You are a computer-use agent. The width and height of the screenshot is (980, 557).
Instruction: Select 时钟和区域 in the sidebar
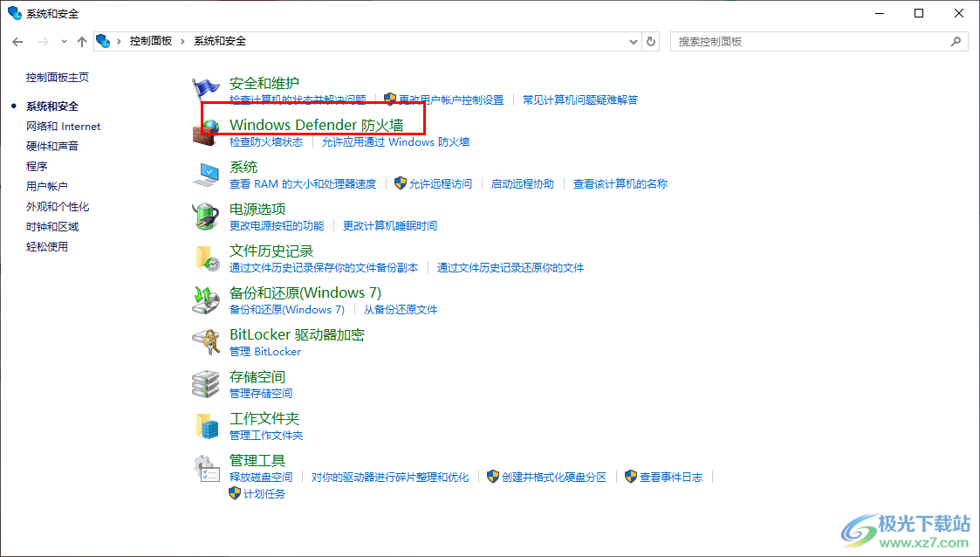click(52, 226)
